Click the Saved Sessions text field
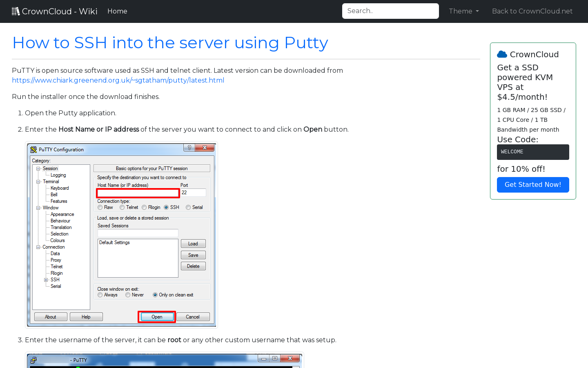The width and height of the screenshot is (588, 368). click(x=138, y=233)
